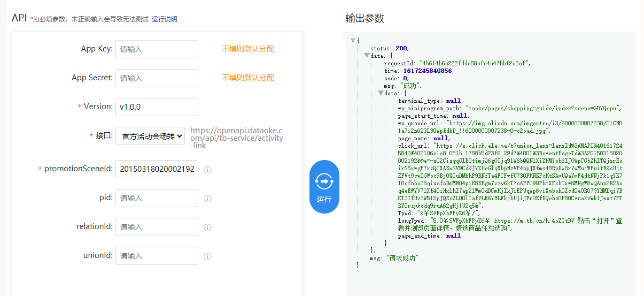This screenshot has width=644, height=296.
Task: Open the 接口 interface dropdown
Action: pos(150,136)
